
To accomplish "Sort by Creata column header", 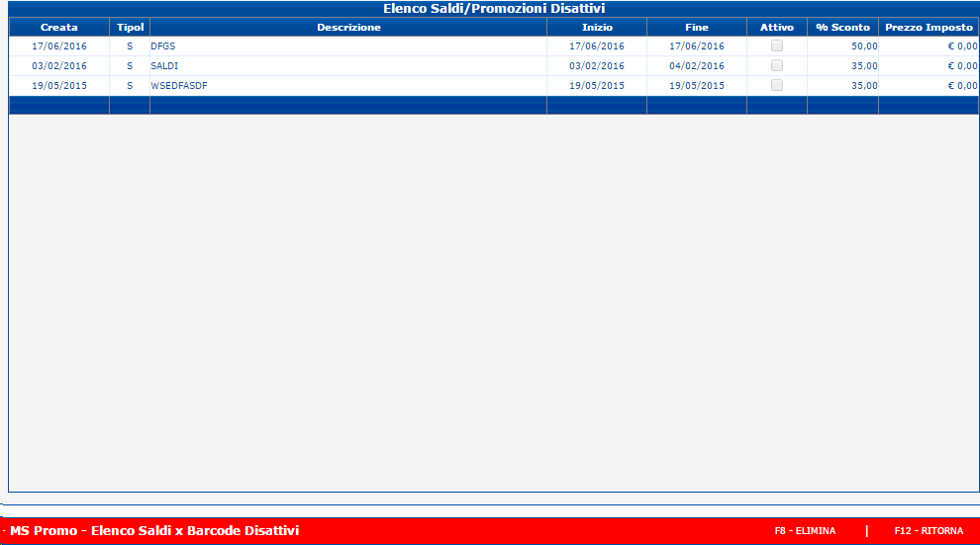I will [x=59, y=27].
